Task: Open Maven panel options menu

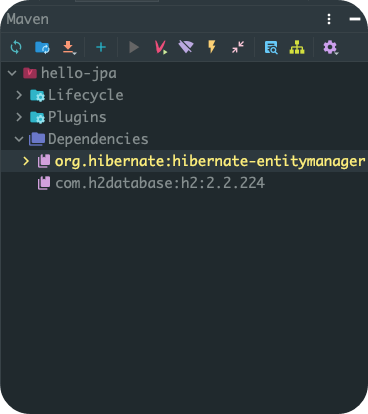Action: click(x=329, y=19)
